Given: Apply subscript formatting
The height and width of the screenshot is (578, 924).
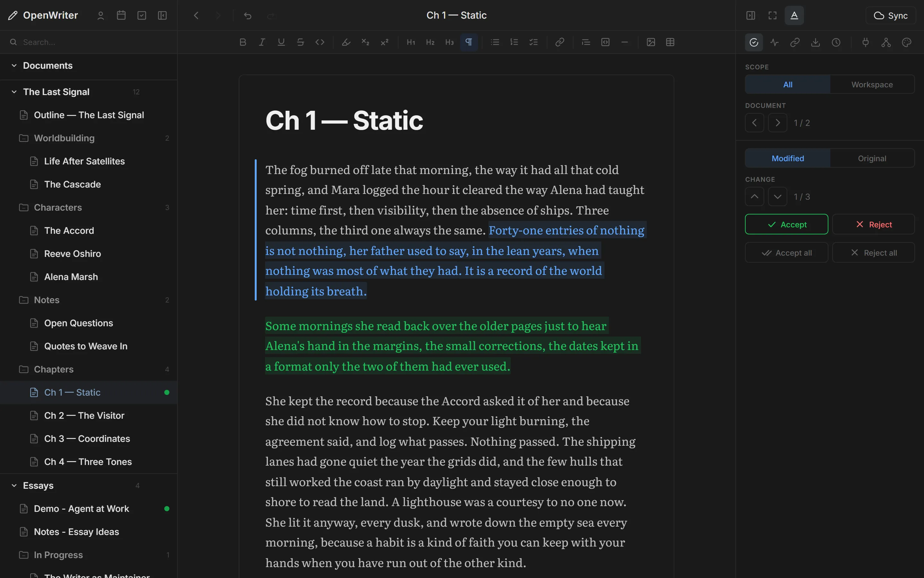Looking at the screenshot, I should pyautogui.click(x=365, y=42).
